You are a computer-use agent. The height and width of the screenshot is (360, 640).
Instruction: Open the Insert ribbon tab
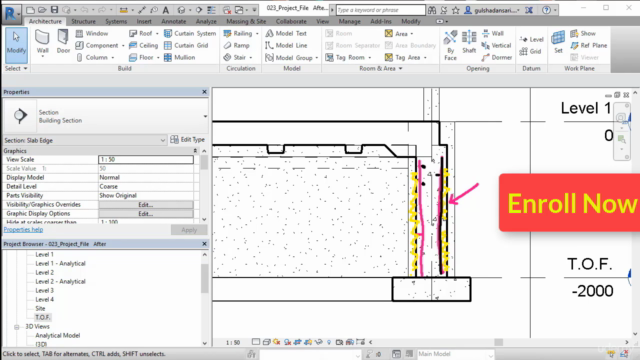[x=144, y=21]
